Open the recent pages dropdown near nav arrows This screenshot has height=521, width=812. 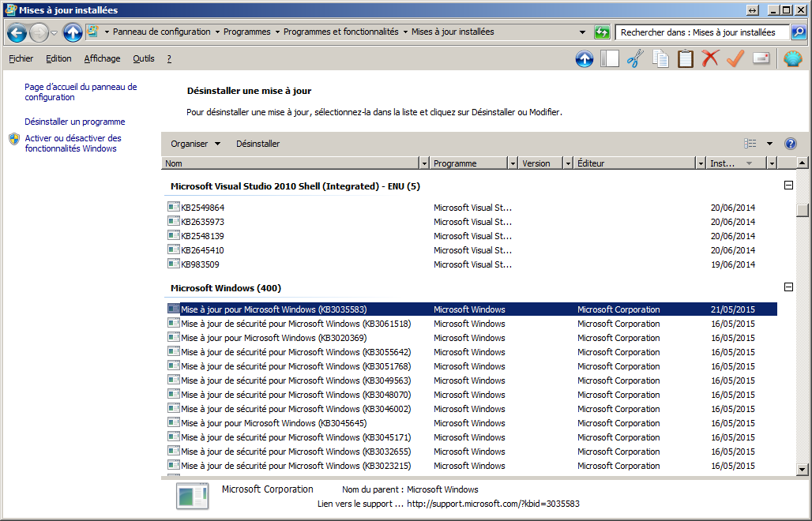[54, 33]
